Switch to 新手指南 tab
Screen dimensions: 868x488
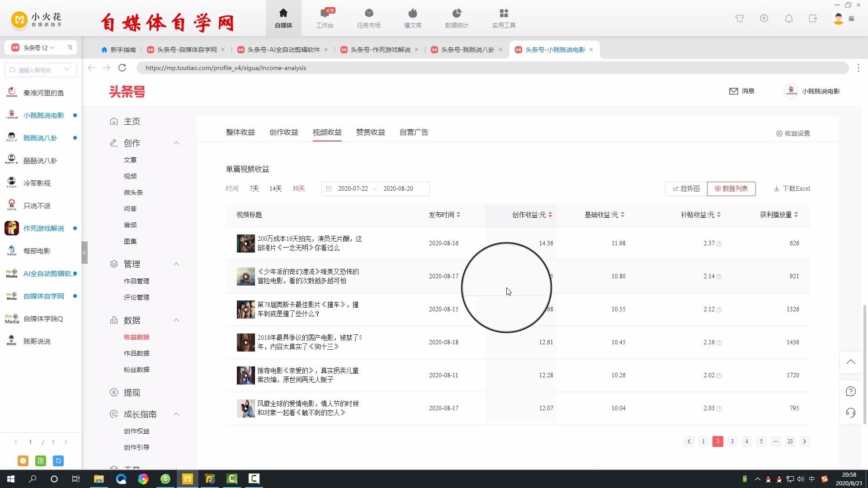[x=119, y=50]
